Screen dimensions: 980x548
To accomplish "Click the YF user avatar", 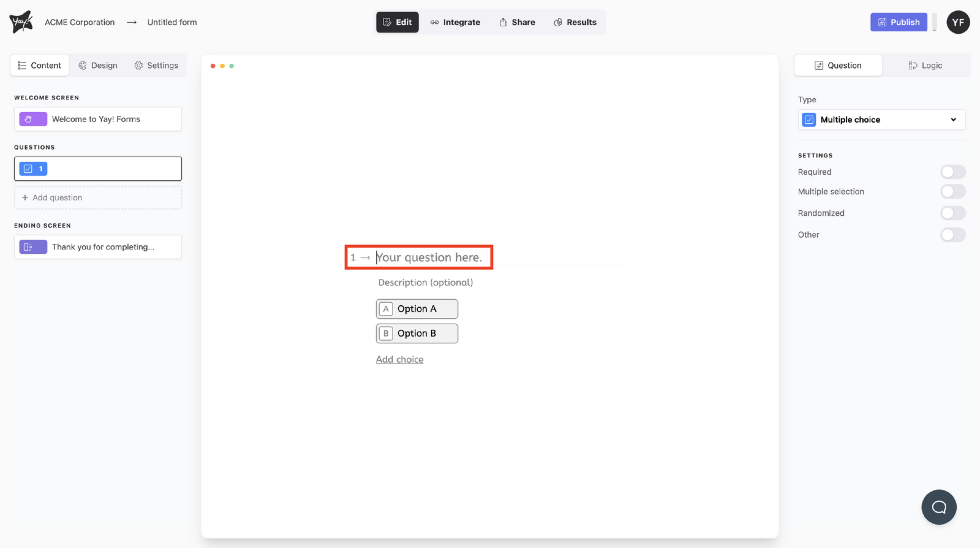I will 958,22.
